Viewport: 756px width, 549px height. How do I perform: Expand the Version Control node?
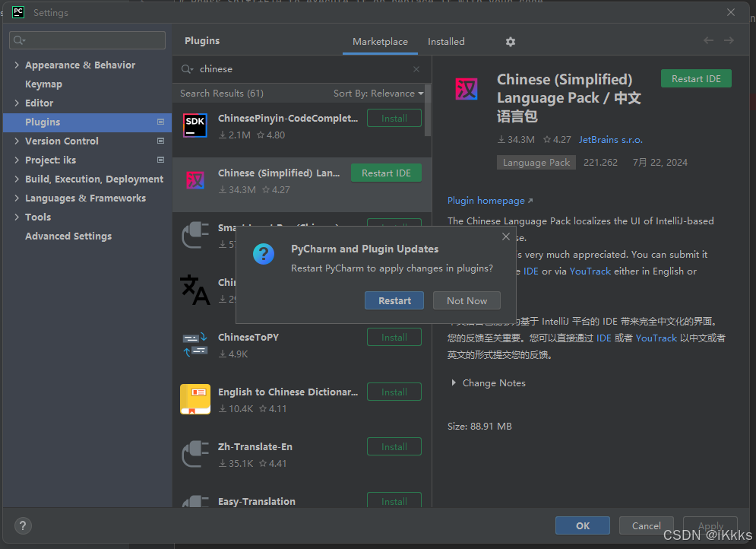click(17, 141)
